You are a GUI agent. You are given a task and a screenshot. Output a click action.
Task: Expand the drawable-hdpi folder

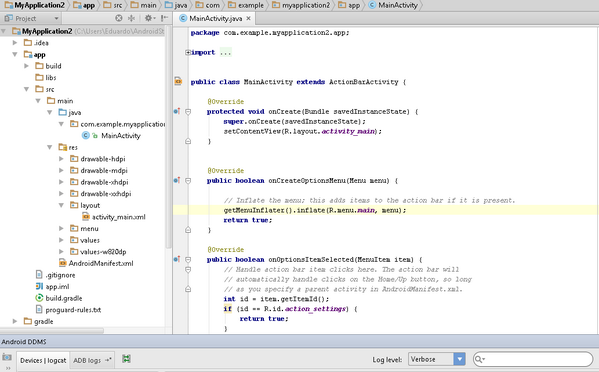tap(61, 159)
